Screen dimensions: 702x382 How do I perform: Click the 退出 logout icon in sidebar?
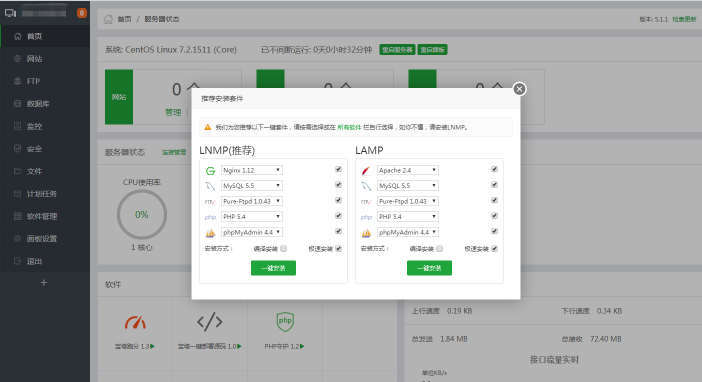17,261
